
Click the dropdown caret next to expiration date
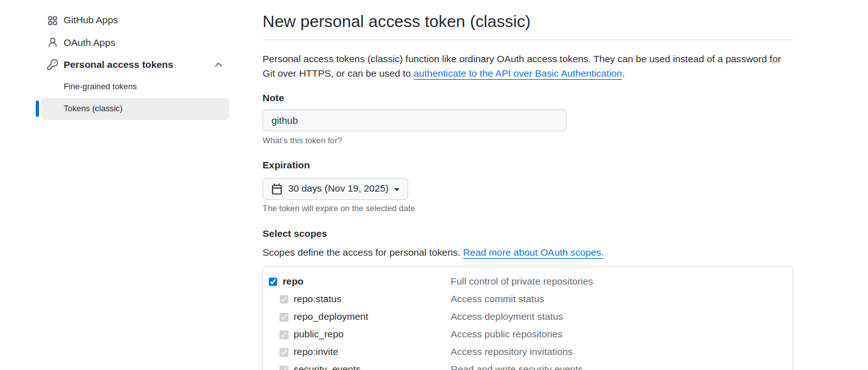(396, 190)
